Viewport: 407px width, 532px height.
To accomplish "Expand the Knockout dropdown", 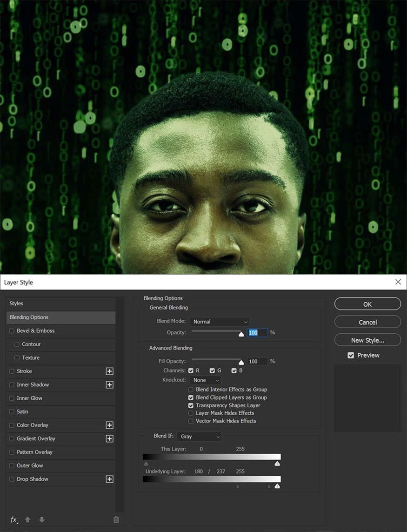I will click(x=205, y=380).
